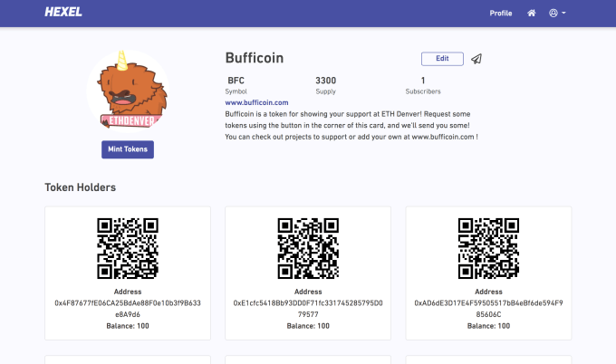616x364 pixels.
Task: Click the QR code for address 0x4F87677f
Action: [128, 249]
